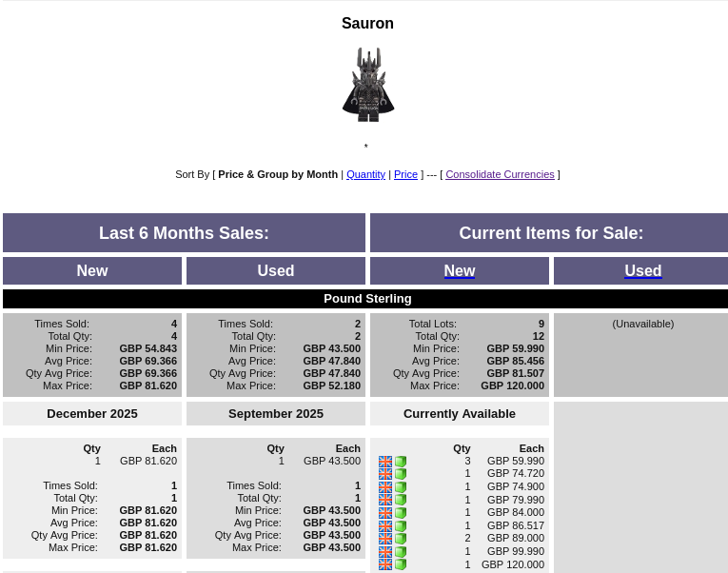Screen dimensions: 728x573
Task: Click UK flag icon beside GBP 89.000
Action: [x=384, y=538]
